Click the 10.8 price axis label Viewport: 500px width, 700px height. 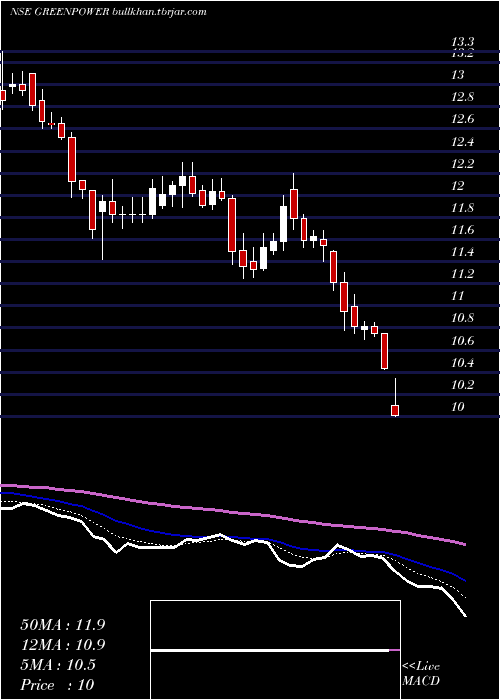click(x=462, y=318)
